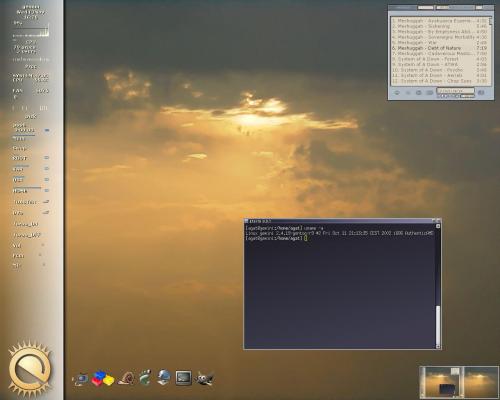Open the globe network dock icon

coord(164,378)
